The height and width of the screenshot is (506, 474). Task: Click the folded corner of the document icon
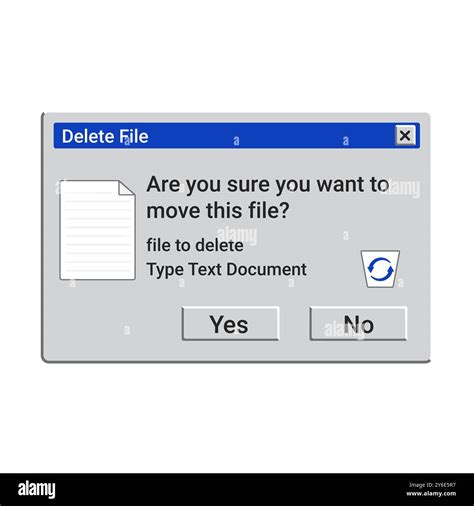(127, 188)
